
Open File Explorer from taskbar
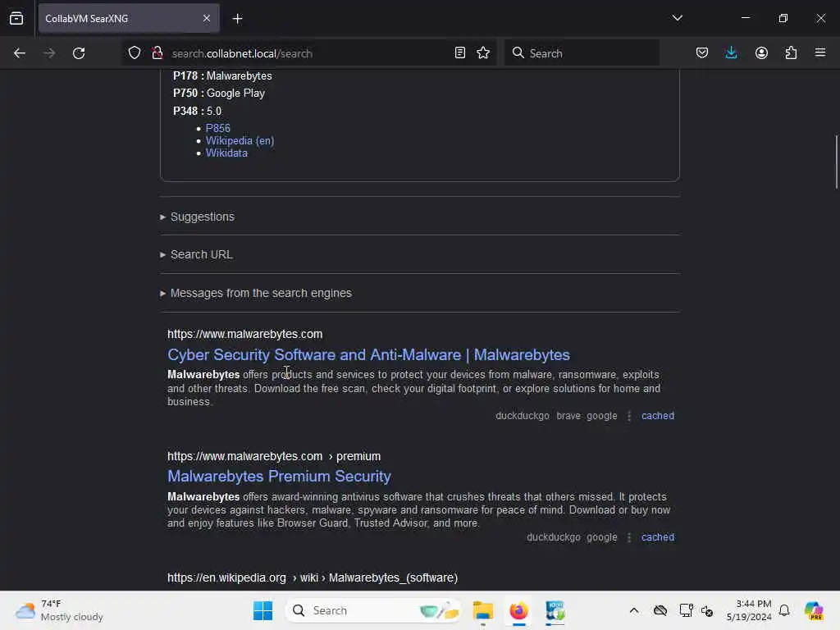[482, 610]
